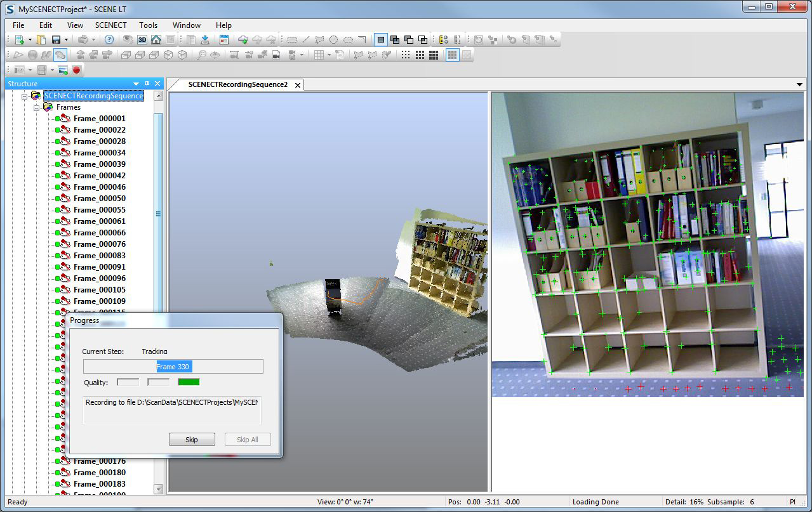Select the SCENECTRecordingSequence2 tab
The width and height of the screenshot is (812, 512).
point(238,84)
